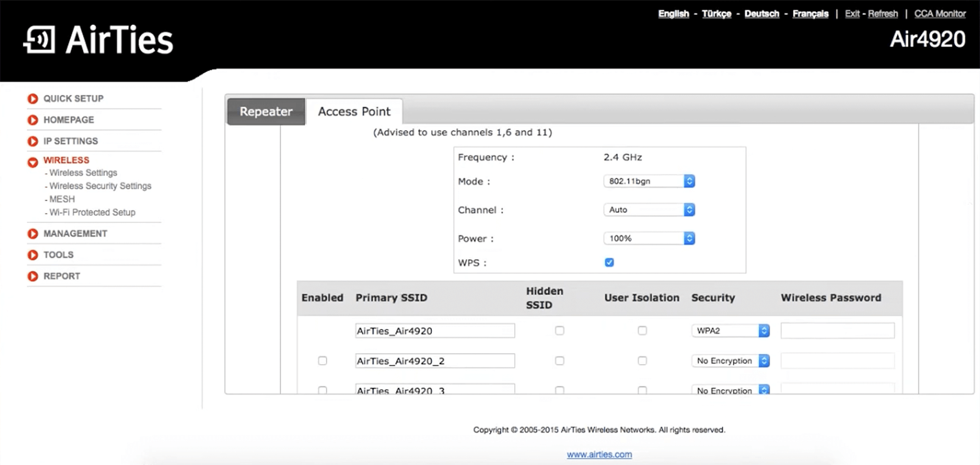Open the WPA2 security dropdown

click(730, 331)
